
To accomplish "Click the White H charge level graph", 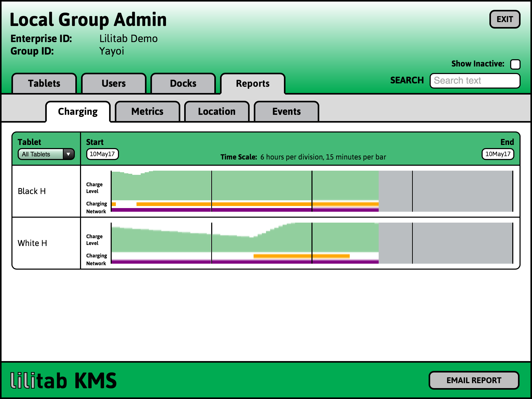I will (245, 237).
